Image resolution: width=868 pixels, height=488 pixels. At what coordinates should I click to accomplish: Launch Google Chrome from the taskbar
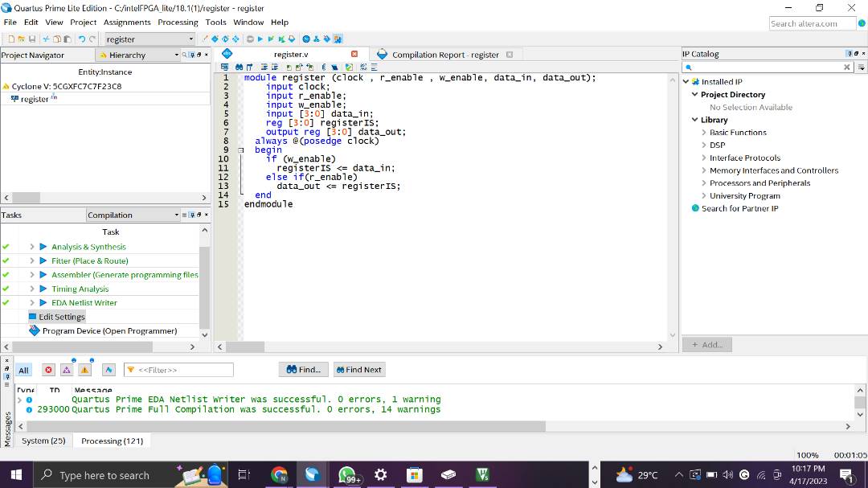point(278,475)
